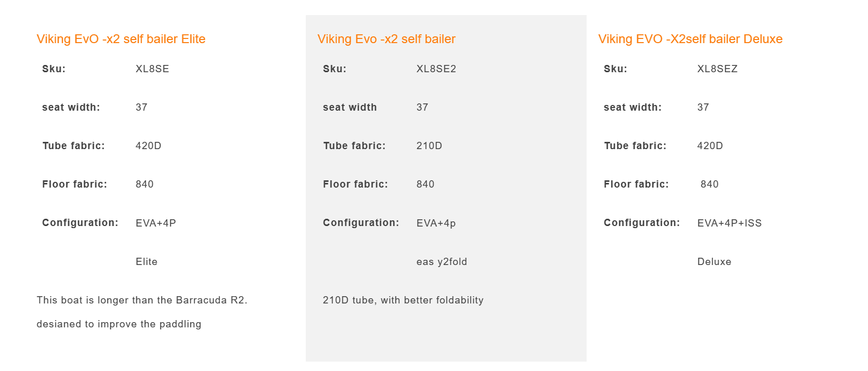Select the XL8SE2 SKU value
This screenshot has width=868, height=371.
436,69
